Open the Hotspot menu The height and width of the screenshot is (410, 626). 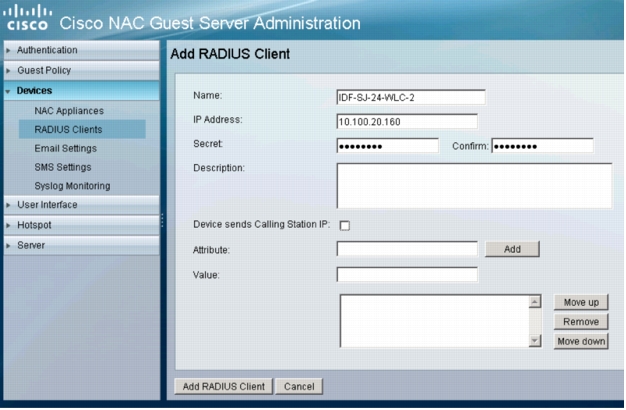81,226
